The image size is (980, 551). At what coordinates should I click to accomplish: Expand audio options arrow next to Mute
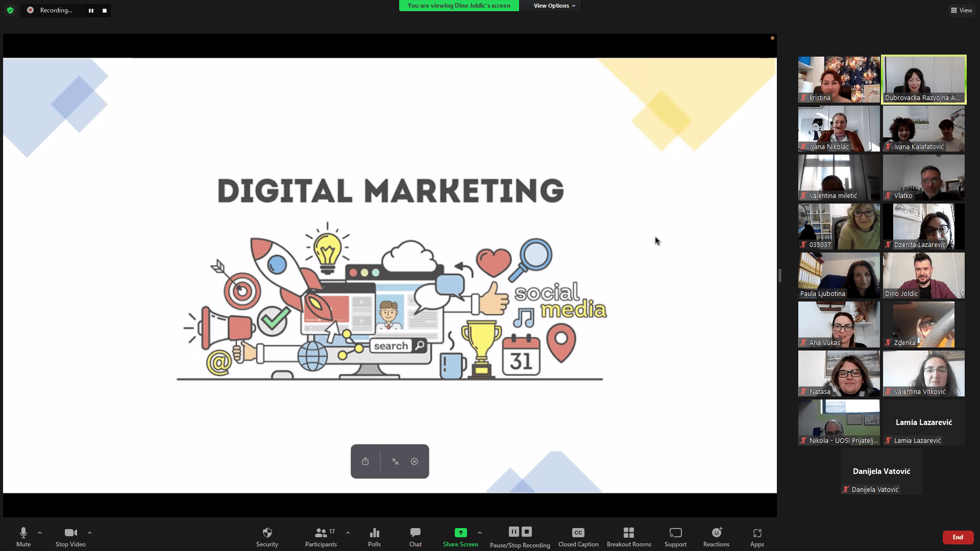pos(40,533)
